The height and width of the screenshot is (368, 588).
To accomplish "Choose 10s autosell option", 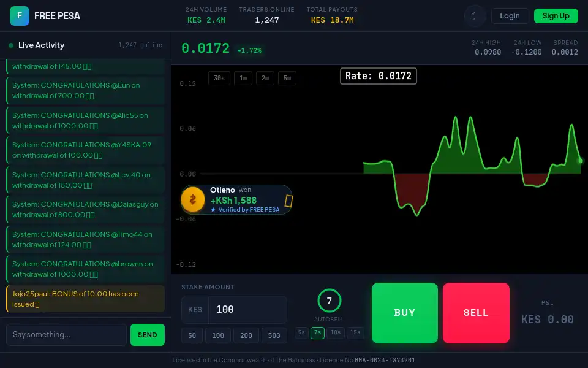I will point(335,332).
